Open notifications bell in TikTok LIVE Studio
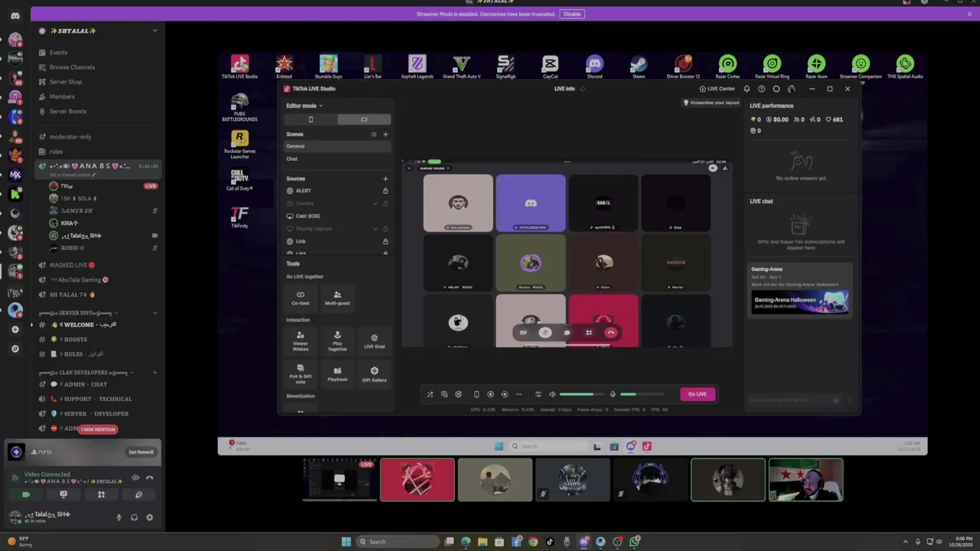The height and width of the screenshot is (551, 980). pos(746,89)
